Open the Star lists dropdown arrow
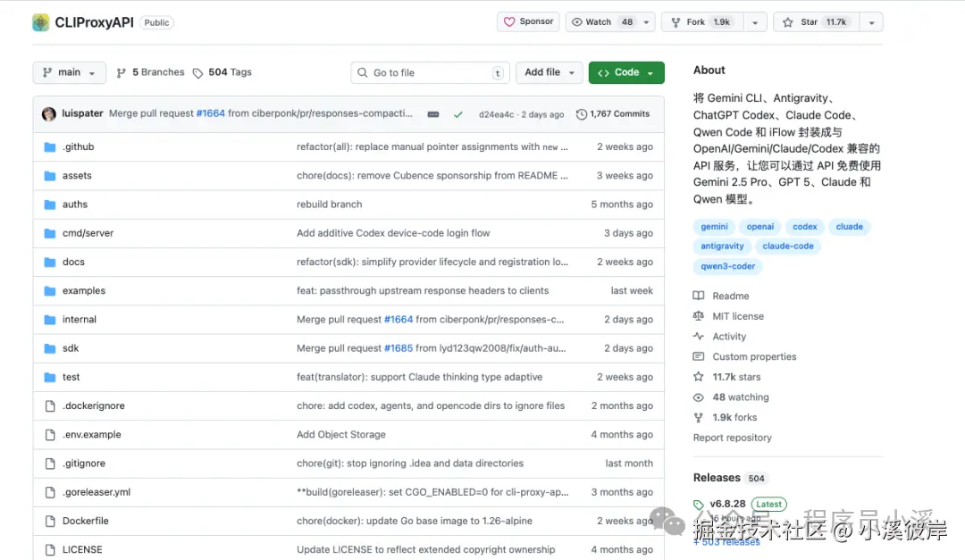Screen dimensions: 965x560 871,22
